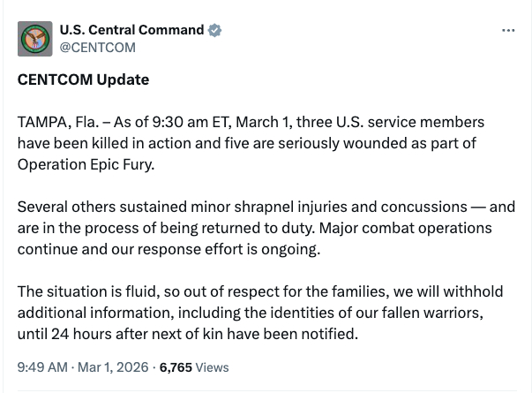The width and height of the screenshot is (532, 393).
Task: Click the "CENTCOM Update" heading
Action: 83,79
